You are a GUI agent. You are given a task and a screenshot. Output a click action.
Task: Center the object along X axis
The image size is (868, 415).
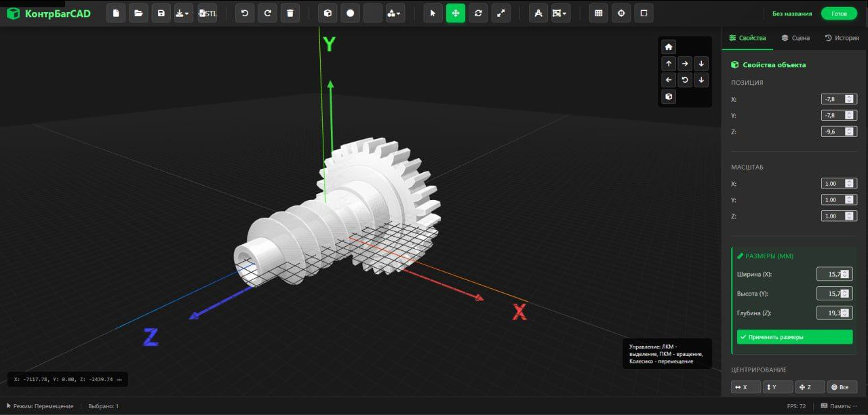(x=746, y=387)
